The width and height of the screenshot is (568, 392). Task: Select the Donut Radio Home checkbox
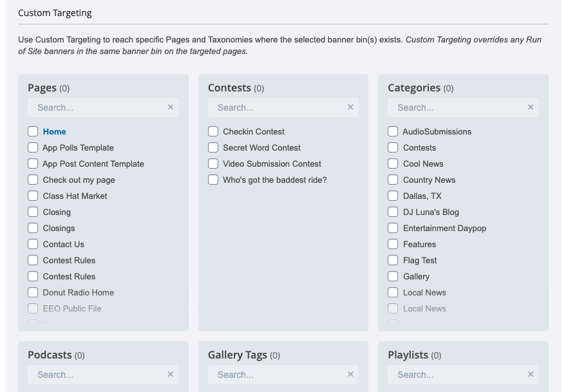33,292
